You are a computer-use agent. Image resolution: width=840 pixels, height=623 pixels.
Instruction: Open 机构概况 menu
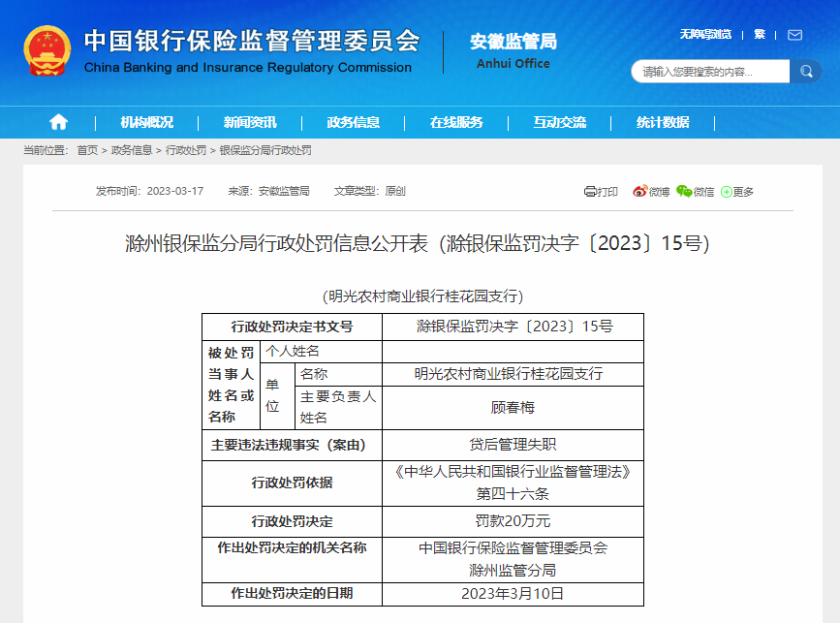pyautogui.click(x=147, y=123)
